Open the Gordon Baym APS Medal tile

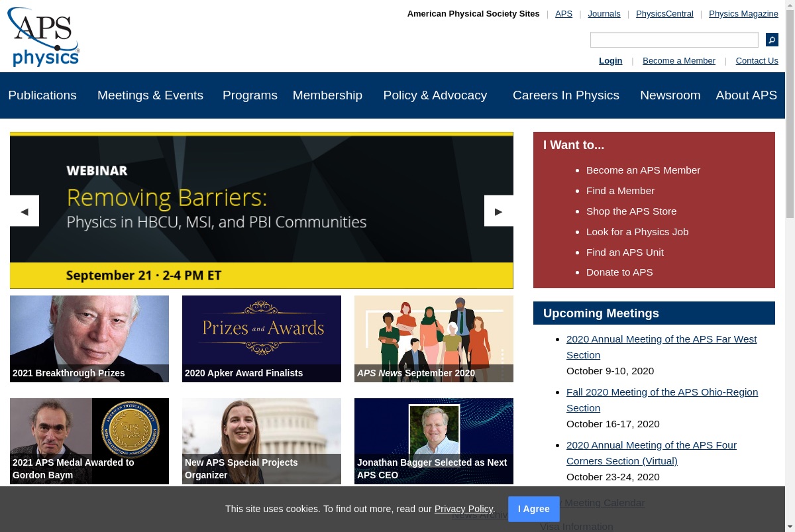pos(89,441)
